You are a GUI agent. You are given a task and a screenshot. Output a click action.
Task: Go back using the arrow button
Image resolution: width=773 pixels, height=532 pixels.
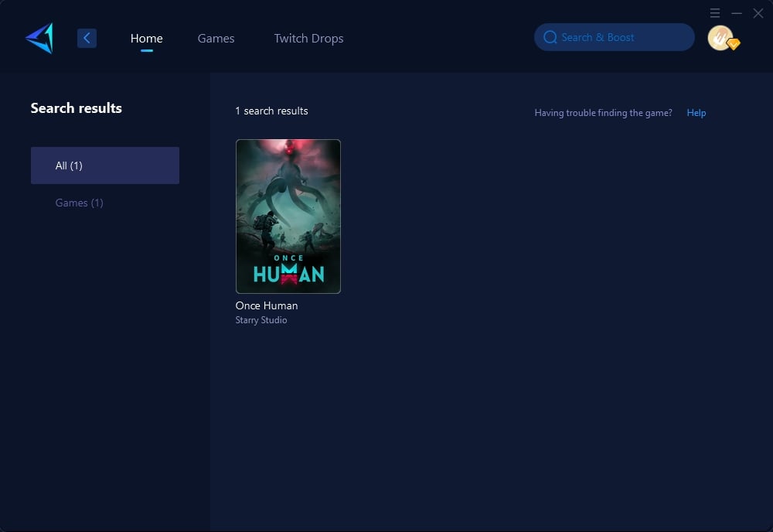pyautogui.click(x=87, y=38)
